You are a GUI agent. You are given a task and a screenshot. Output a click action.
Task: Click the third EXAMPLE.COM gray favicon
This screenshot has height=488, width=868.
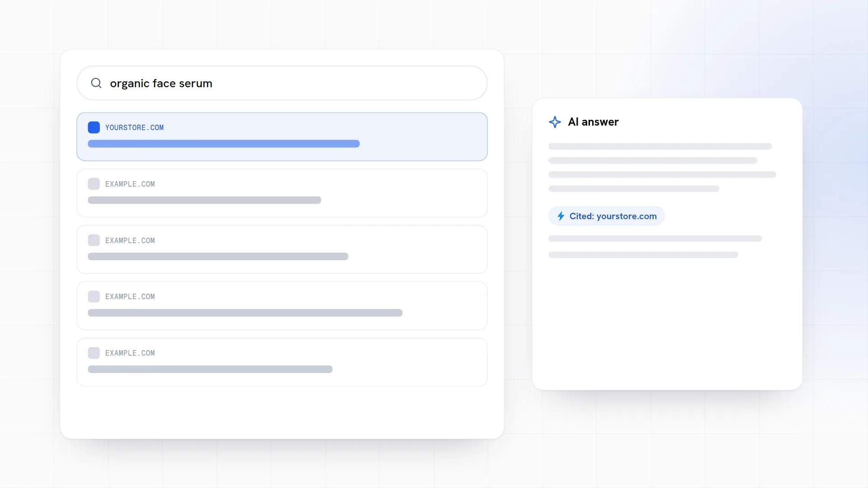94,296
